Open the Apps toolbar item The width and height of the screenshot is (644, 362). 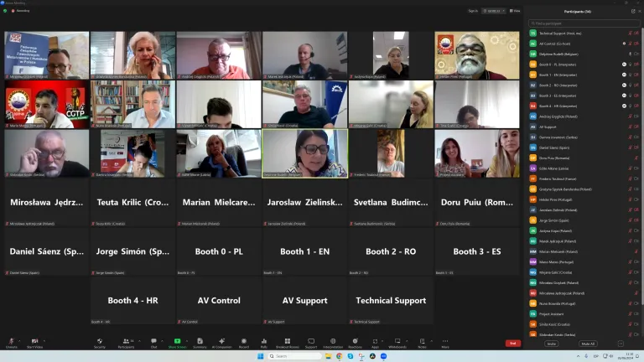[x=375, y=343]
